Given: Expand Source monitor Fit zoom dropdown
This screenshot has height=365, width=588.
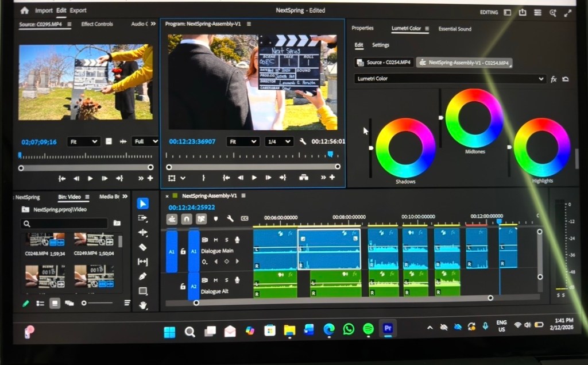Looking at the screenshot, I should click(x=83, y=141).
